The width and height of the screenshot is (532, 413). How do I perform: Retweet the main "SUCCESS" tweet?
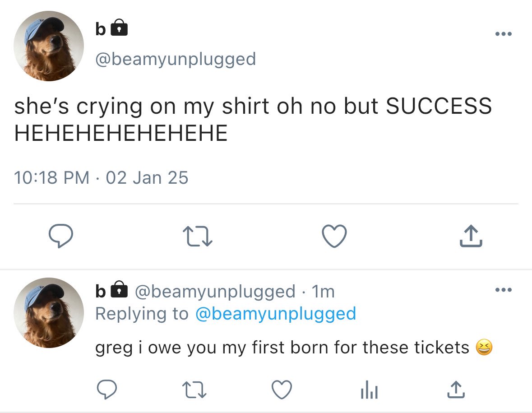198,237
